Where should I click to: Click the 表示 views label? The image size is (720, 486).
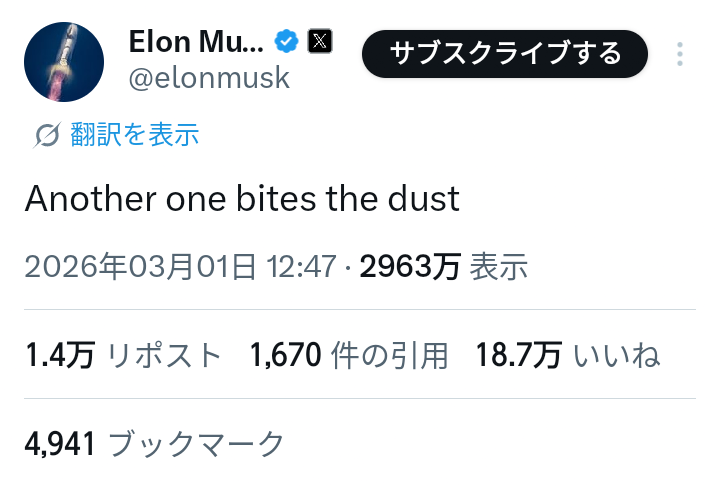(x=498, y=266)
